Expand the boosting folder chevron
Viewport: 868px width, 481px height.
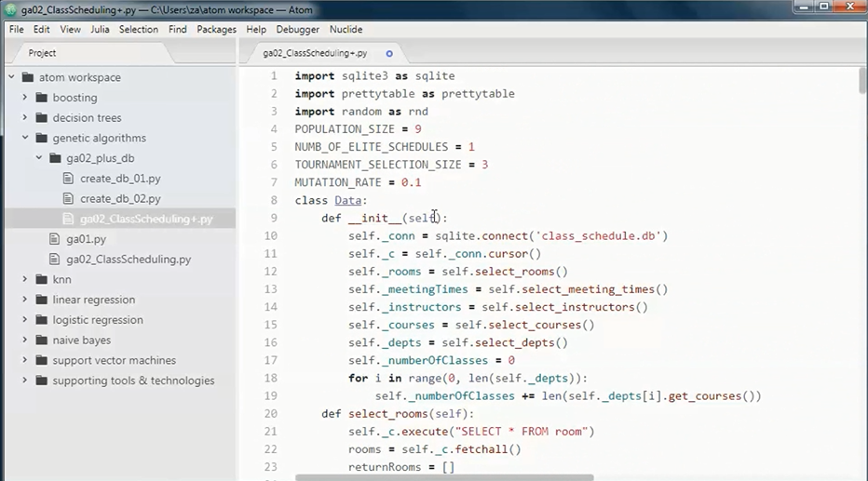coord(25,98)
